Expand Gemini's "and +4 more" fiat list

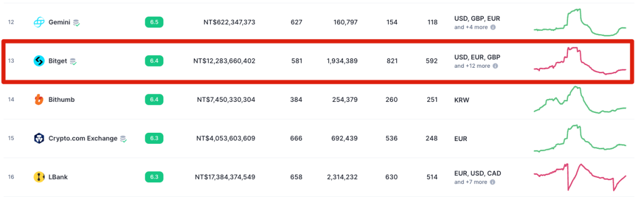coord(471,27)
